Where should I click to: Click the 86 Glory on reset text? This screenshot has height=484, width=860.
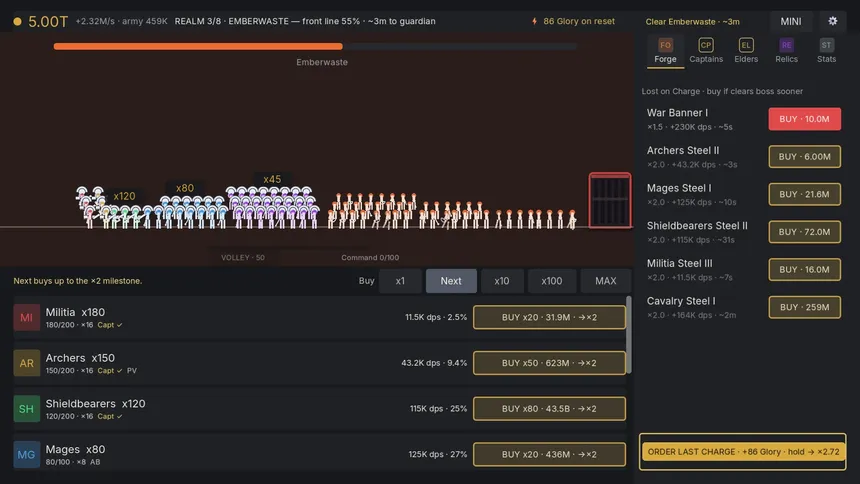point(579,21)
